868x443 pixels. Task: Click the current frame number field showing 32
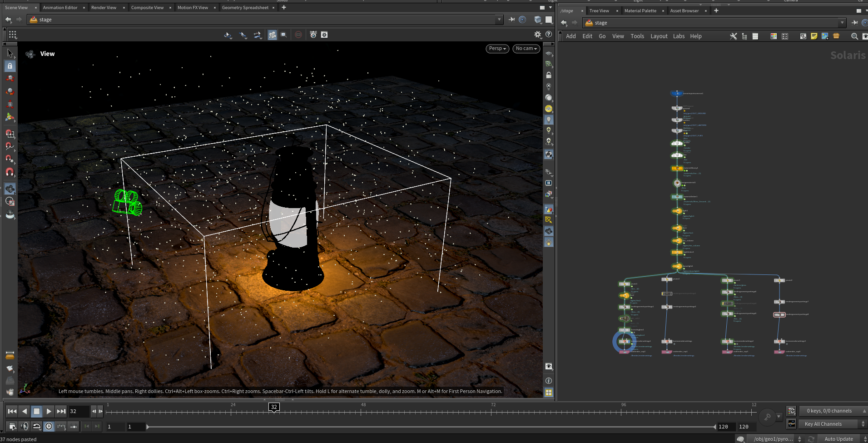point(79,411)
